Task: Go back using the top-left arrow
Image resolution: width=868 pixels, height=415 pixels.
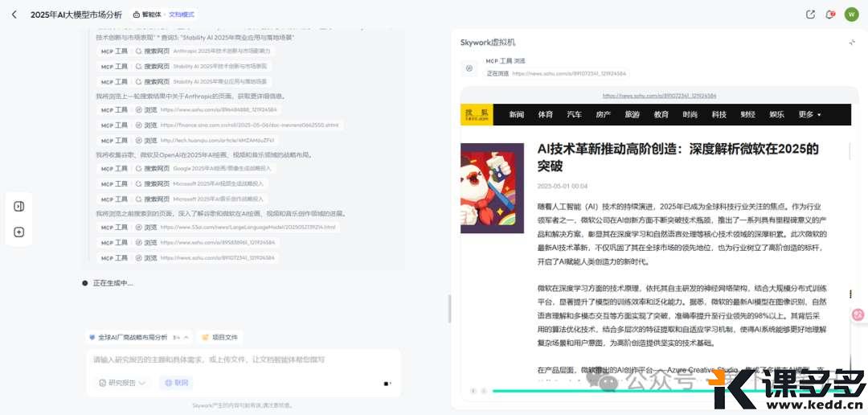Action: pos(14,15)
